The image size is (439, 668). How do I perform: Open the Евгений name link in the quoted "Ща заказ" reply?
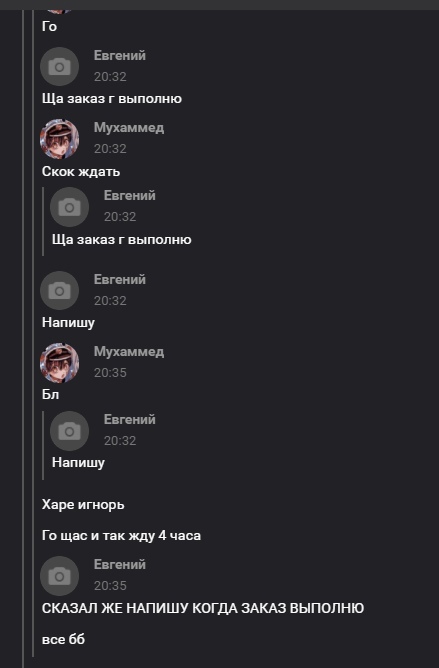(130, 196)
